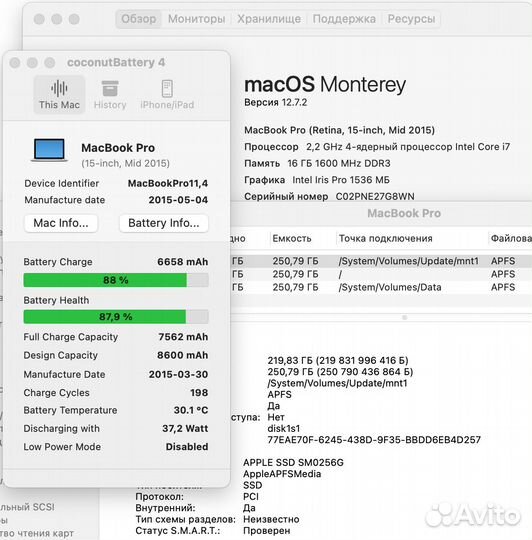
Task: Click the 6658 mAh battery charge value
Action: [182, 262]
